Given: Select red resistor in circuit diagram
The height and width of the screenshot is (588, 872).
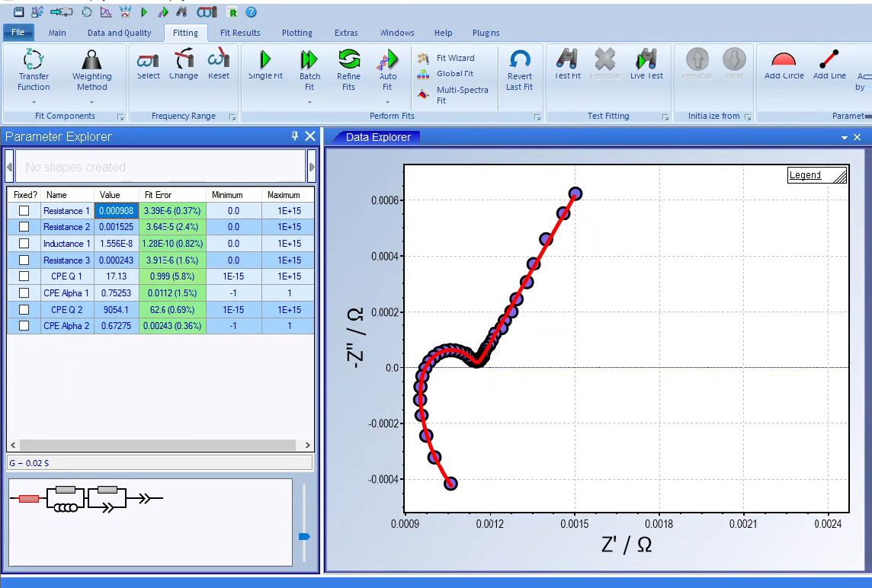Looking at the screenshot, I should point(29,499).
